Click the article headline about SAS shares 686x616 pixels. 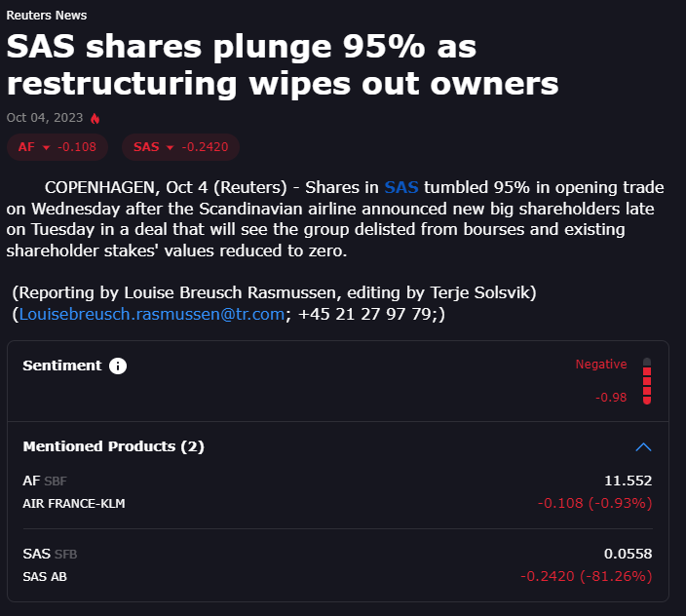283,64
